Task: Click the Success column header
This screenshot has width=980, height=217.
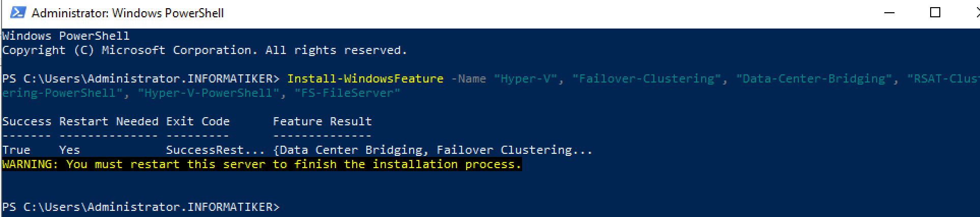Action: (27, 121)
